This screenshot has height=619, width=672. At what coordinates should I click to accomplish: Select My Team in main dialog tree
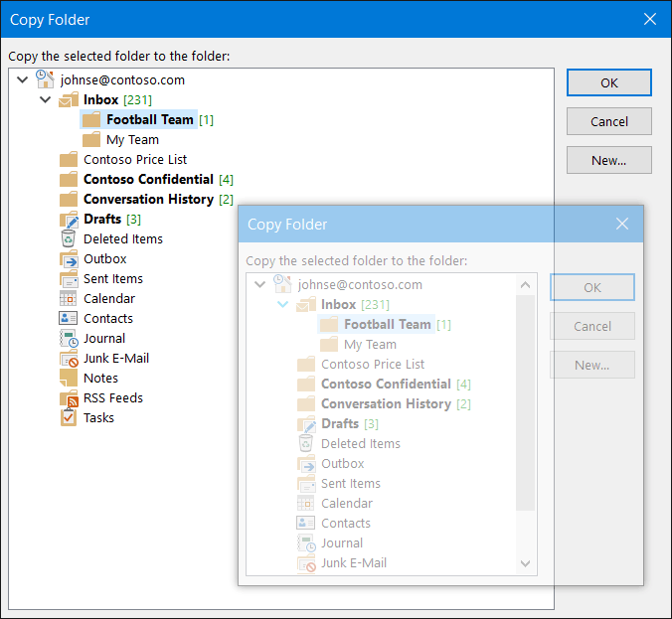coord(132,140)
